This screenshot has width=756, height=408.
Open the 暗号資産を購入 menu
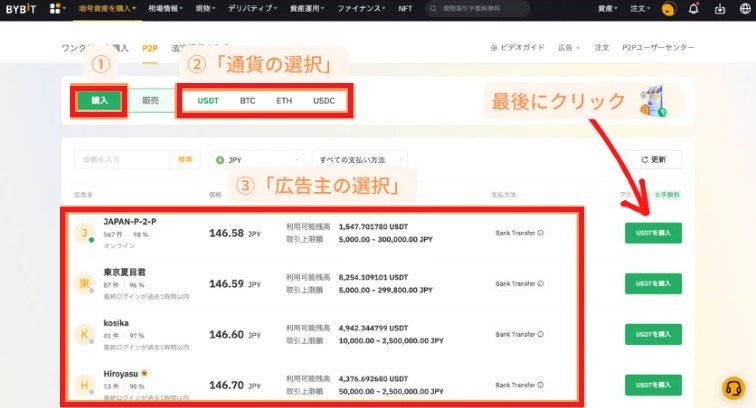107,9
